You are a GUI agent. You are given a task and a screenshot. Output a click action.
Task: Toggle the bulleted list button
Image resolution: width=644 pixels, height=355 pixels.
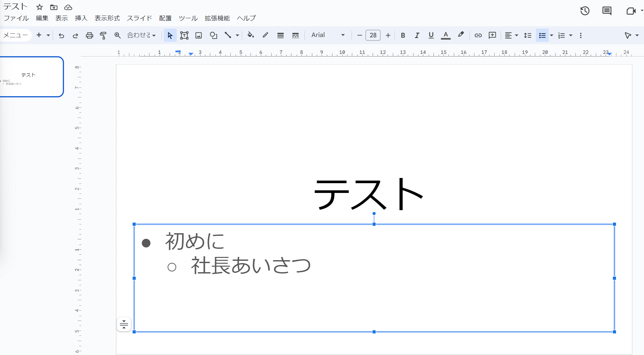542,35
